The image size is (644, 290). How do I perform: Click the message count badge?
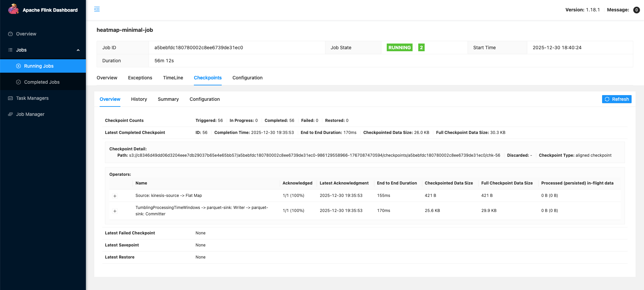click(636, 10)
